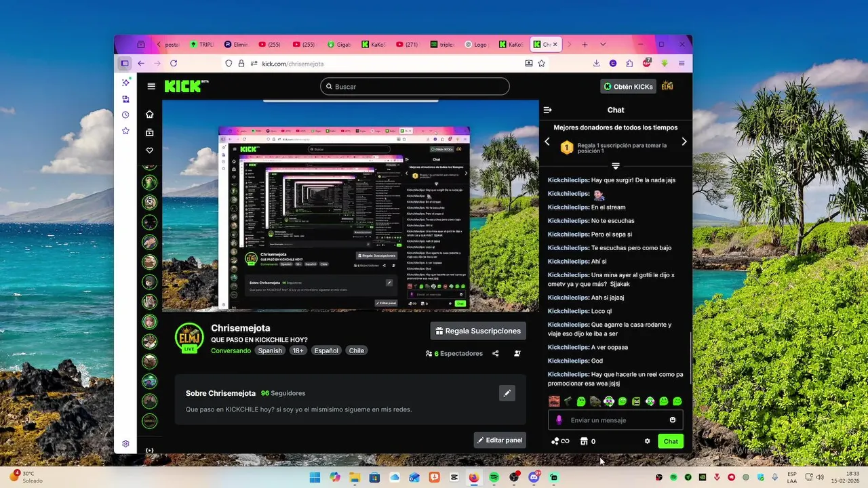Click the Chrisemejota ELMJ live avatar
The image size is (868, 488).
[x=189, y=338]
